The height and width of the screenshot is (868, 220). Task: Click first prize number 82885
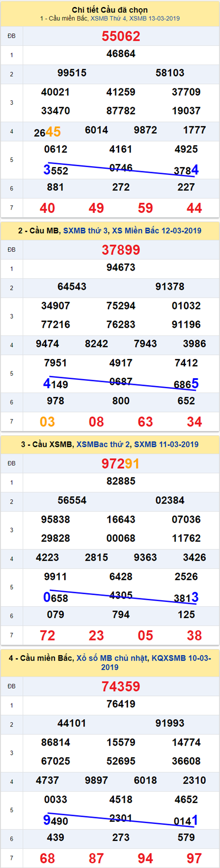pyautogui.click(x=121, y=481)
